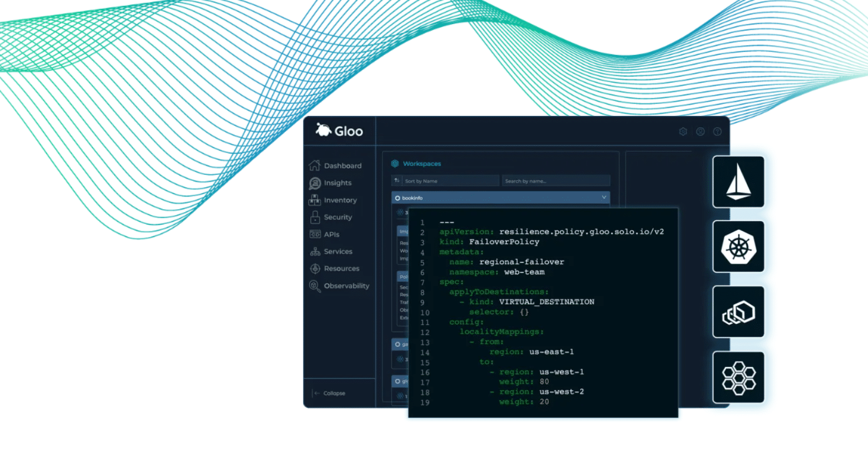Open the help question mark icon

coord(717,132)
